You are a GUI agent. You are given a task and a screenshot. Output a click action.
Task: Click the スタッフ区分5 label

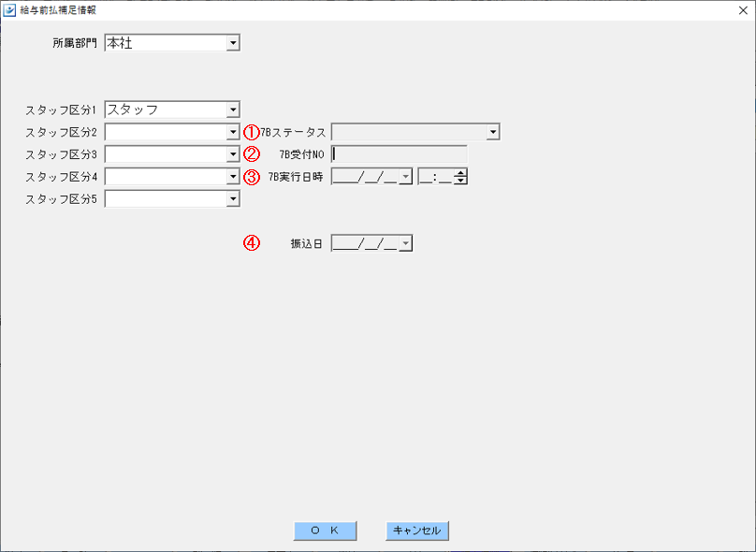[61, 199]
